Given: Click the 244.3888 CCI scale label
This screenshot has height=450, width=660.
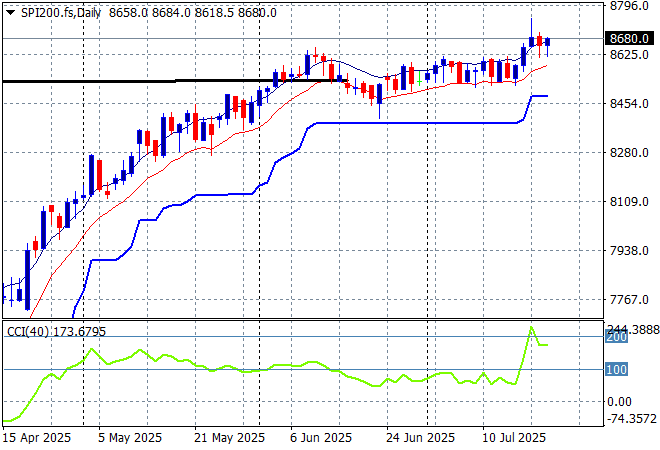Looking at the screenshot, I should click(633, 329).
